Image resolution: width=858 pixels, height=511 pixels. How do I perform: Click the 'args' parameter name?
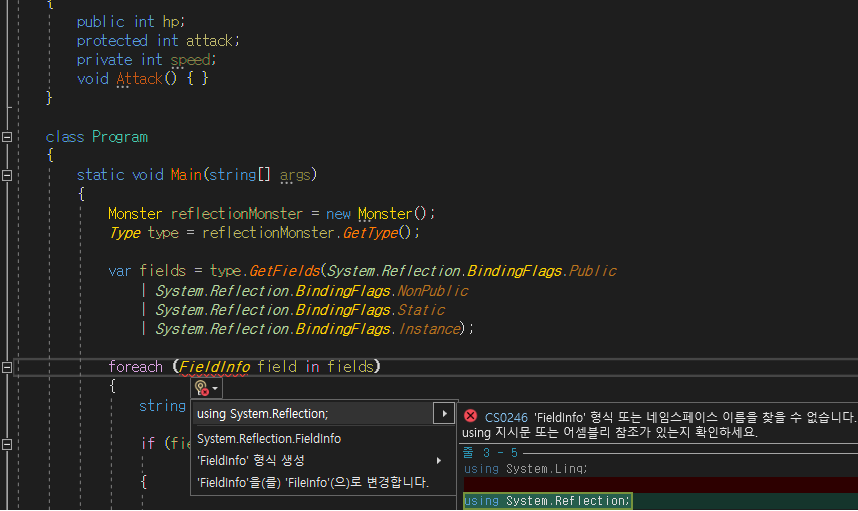(x=295, y=175)
